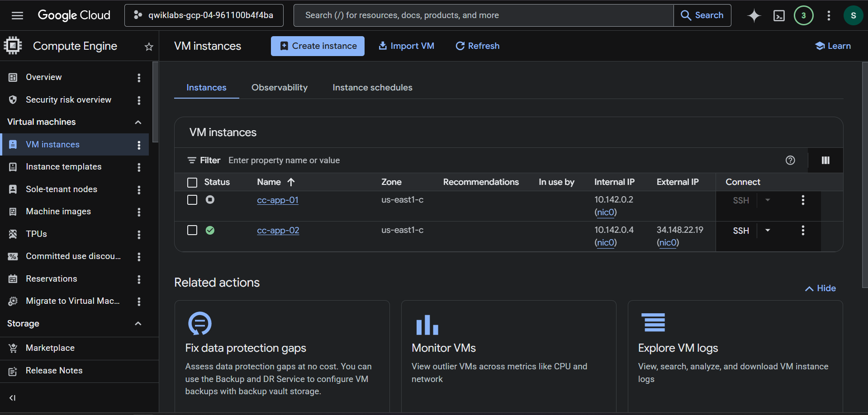Connect via SSH to cc-app-02
Screen dimensions: 868x415
(x=740, y=231)
